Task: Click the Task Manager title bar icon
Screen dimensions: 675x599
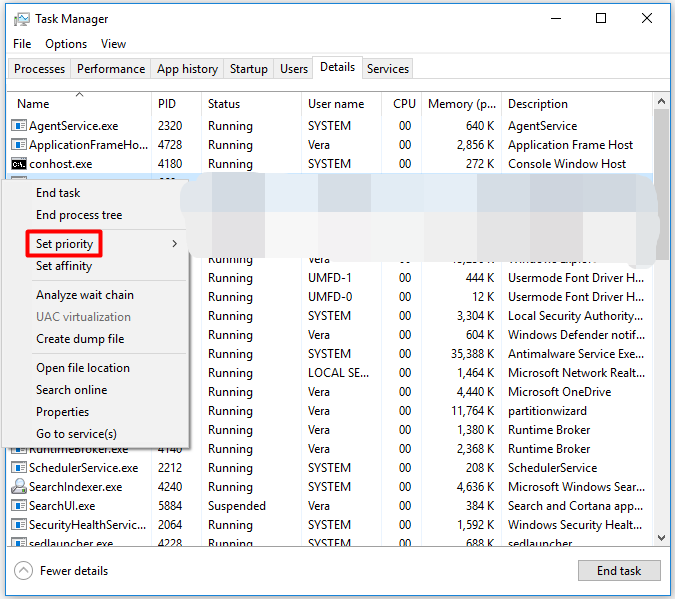Action: click(x=22, y=19)
